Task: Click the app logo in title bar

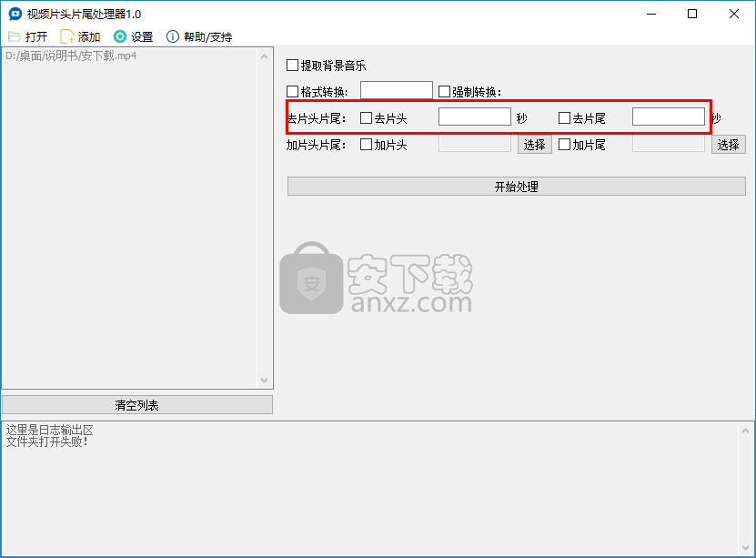Action: 15,14
